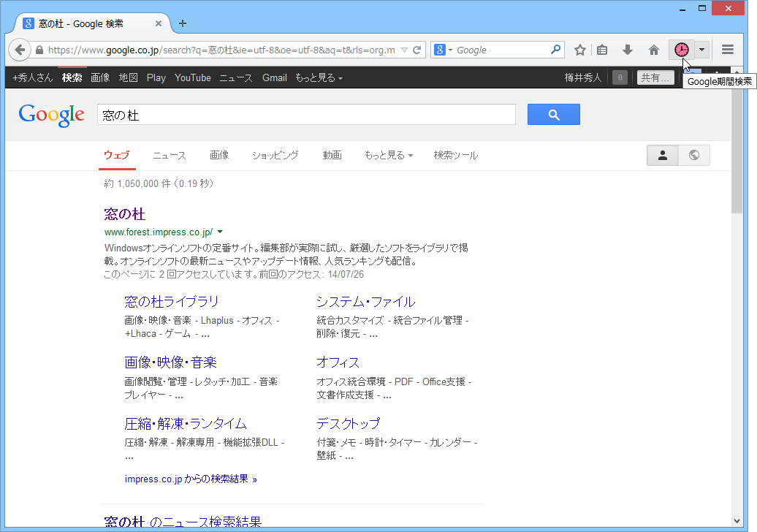Click the green URL www.forest.impress.co.jp/

point(159,232)
